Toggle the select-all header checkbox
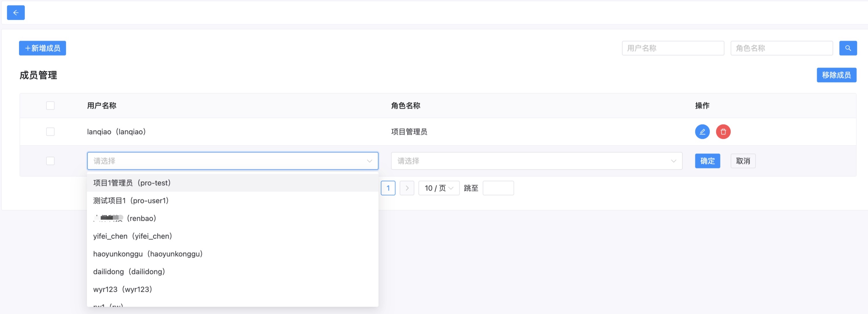This screenshot has width=868, height=314. pyautogui.click(x=50, y=106)
